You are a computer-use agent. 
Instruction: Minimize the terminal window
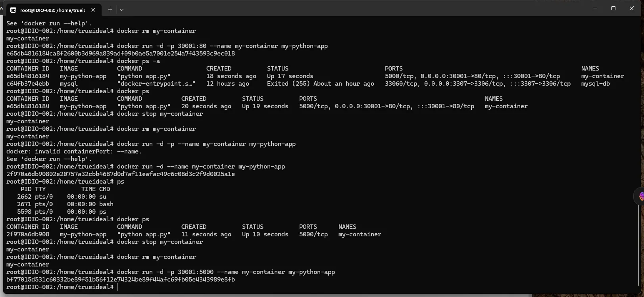pos(595,8)
